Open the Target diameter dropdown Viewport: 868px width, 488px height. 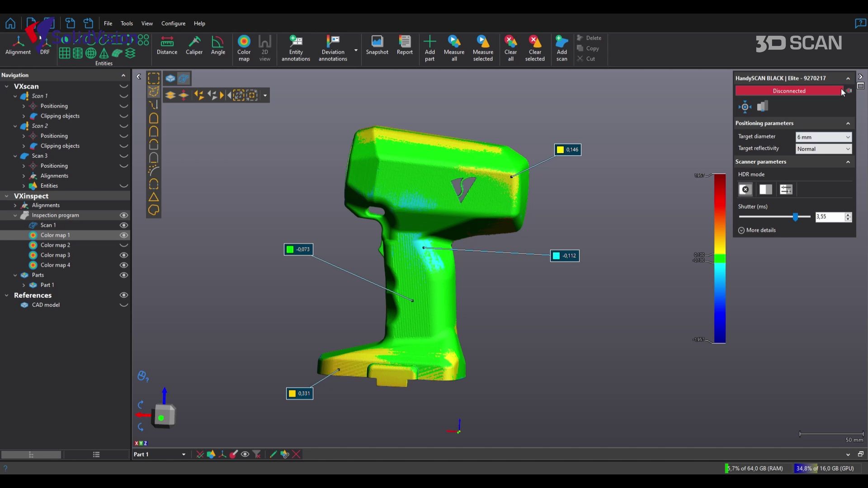(x=823, y=137)
